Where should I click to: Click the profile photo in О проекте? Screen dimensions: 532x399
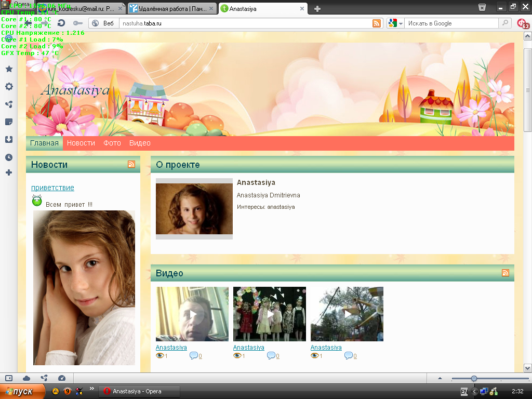(x=194, y=209)
